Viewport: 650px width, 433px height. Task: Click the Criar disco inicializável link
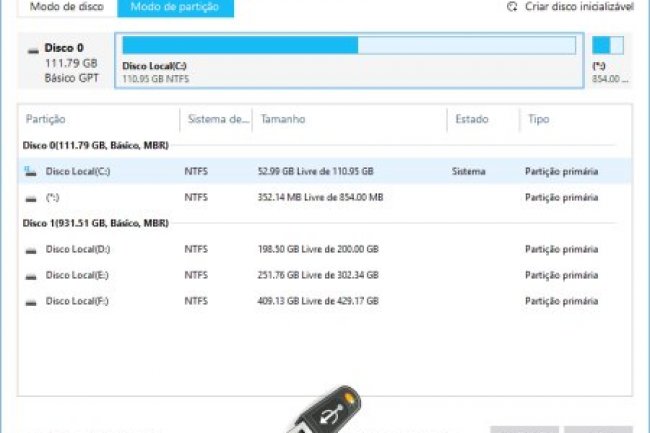(579, 7)
